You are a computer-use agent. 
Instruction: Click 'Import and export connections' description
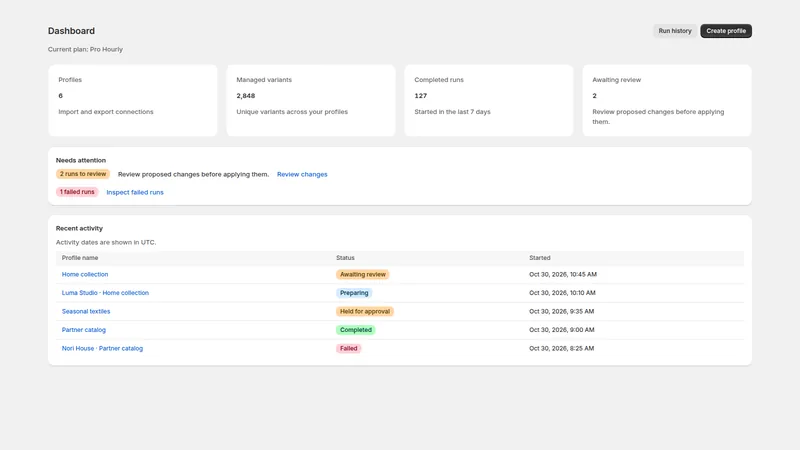coord(106,112)
